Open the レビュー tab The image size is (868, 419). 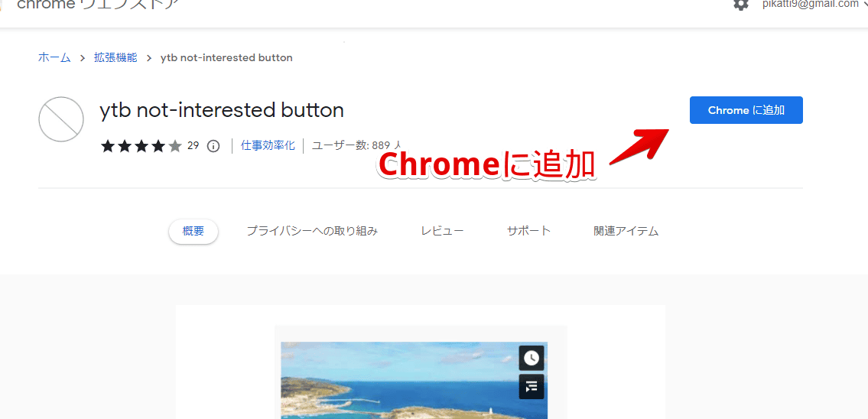coord(442,232)
